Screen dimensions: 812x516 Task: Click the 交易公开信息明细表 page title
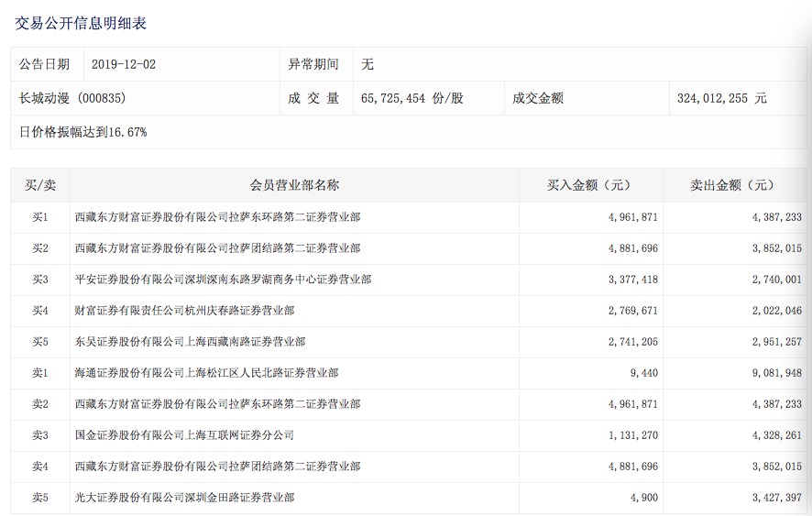(x=81, y=23)
